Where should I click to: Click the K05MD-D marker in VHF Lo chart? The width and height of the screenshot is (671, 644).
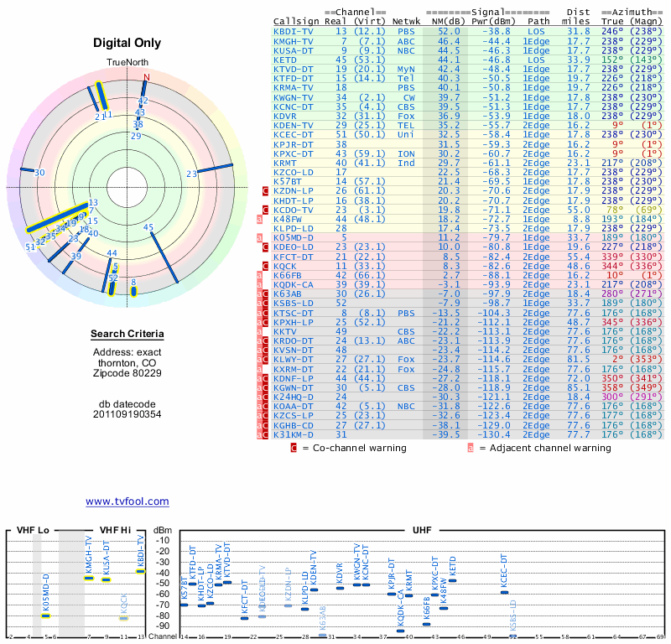(x=46, y=616)
